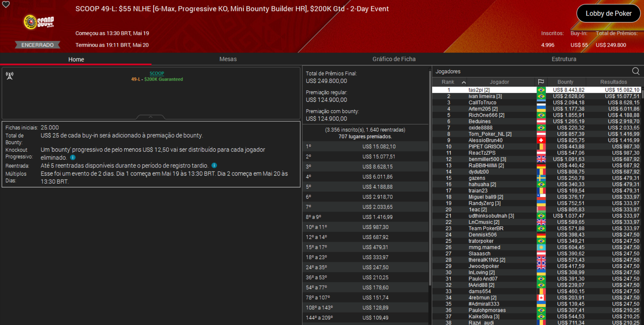Click the Brazil flag for Team PokerBR

[x=541, y=229]
